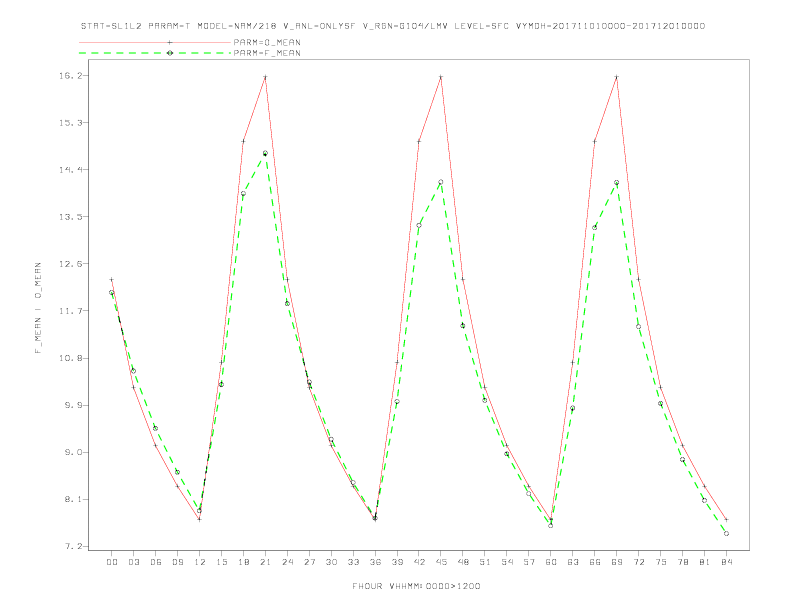The width and height of the screenshot is (792, 612).
Task: Click the green F_MEAN circle marker at hour 18
Action: (243, 193)
